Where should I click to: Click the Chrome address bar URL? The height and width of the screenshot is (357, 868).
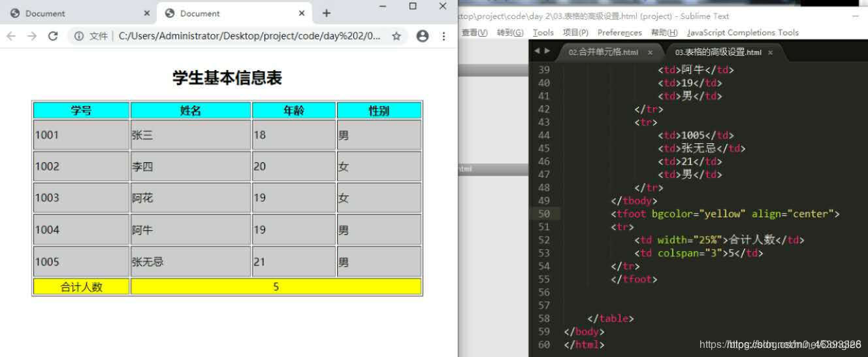pos(249,37)
